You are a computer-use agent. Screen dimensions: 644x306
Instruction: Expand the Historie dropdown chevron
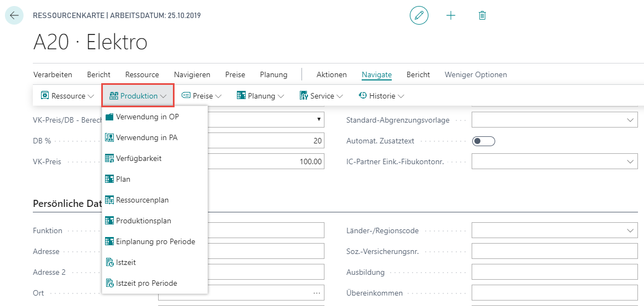pos(401,96)
